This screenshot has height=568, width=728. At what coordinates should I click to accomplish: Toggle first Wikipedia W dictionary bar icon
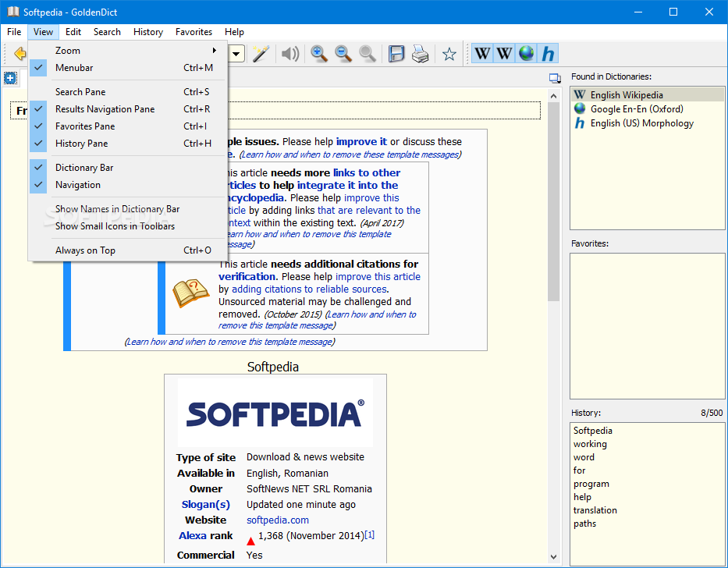482,53
